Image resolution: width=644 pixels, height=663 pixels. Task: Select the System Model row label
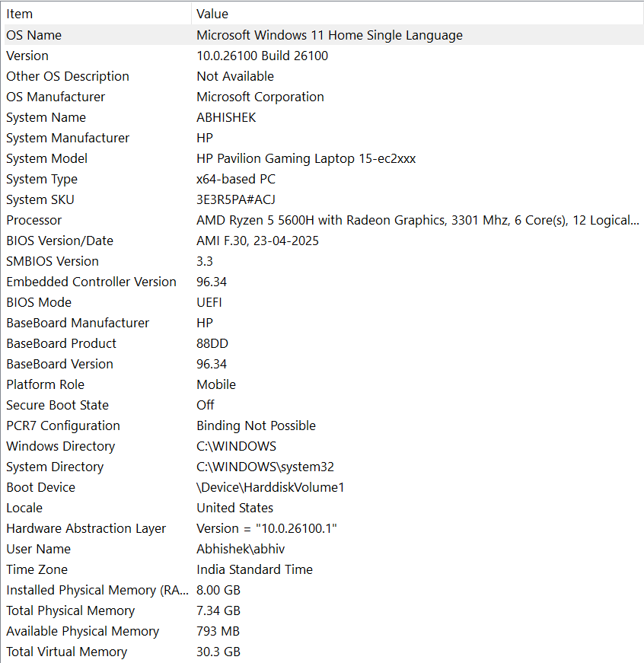tap(47, 158)
